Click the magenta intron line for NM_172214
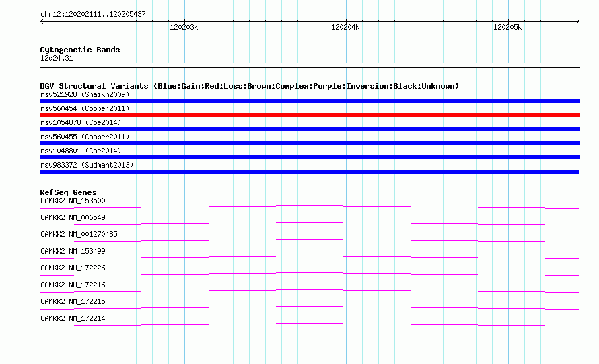The height and width of the screenshot is (364, 599). 310,324
